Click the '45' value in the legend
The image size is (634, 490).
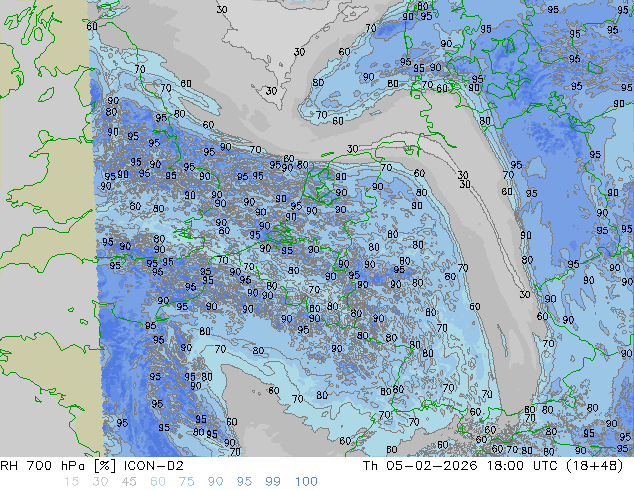129,482
